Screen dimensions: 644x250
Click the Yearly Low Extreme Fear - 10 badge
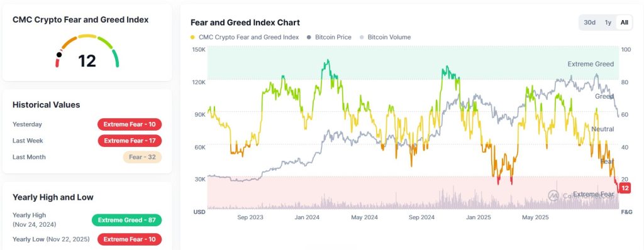point(130,239)
